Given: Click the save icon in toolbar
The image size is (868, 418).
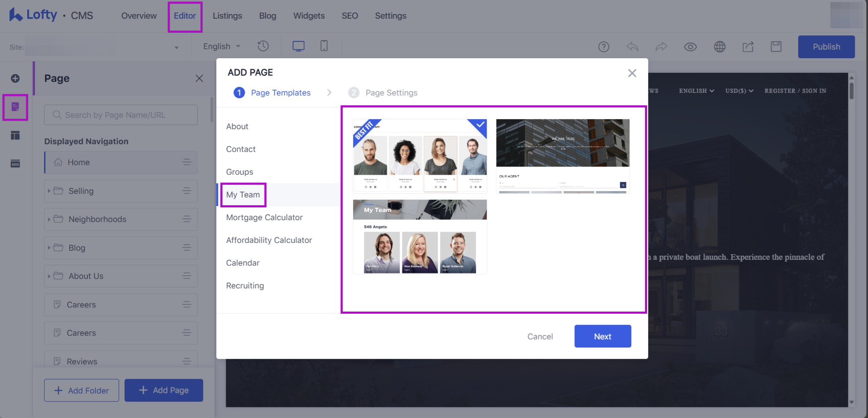Looking at the screenshot, I should (776, 47).
